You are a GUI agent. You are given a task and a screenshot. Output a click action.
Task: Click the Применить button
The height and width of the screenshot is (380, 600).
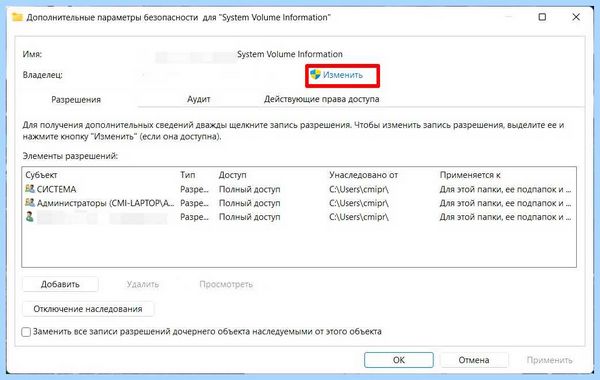[x=549, y=360]
